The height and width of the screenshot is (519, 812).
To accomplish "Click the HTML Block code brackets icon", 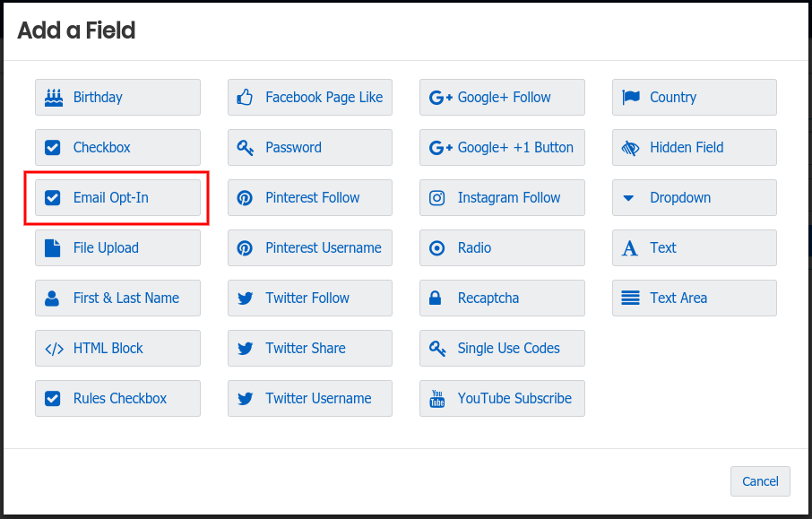I will point(54,349).
